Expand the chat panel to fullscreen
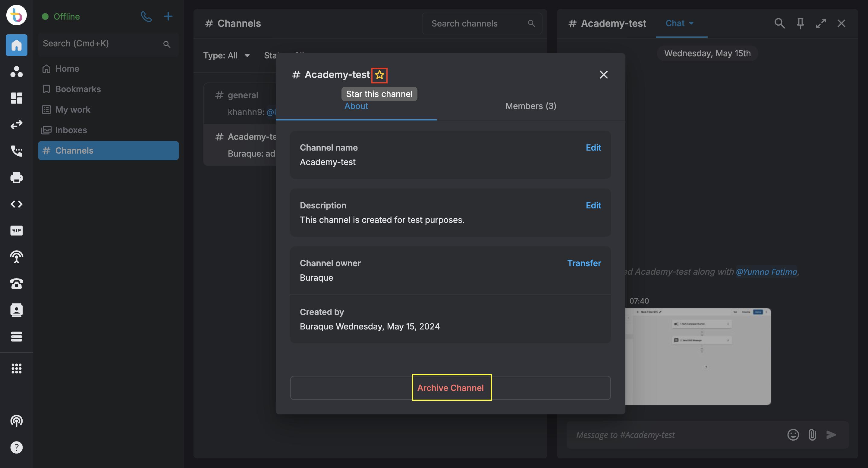Viewport: 868px width, 468px height. pos(821,23)
